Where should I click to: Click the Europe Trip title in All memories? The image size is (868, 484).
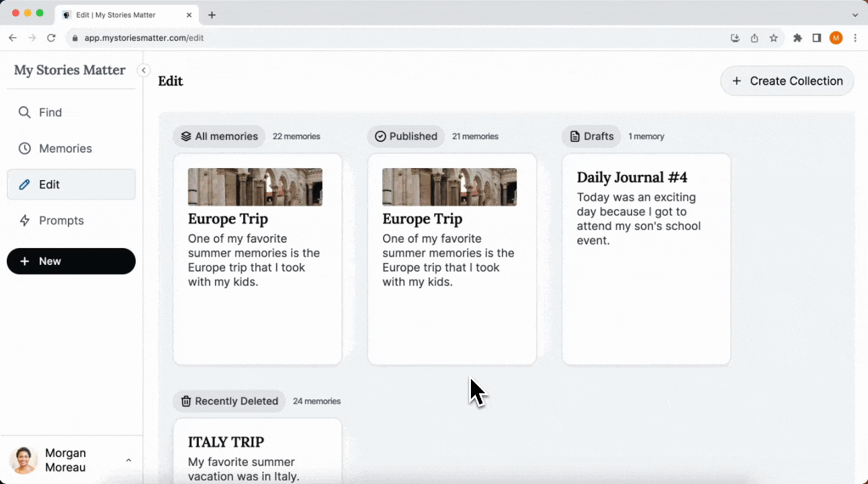(x=228, y=219)
